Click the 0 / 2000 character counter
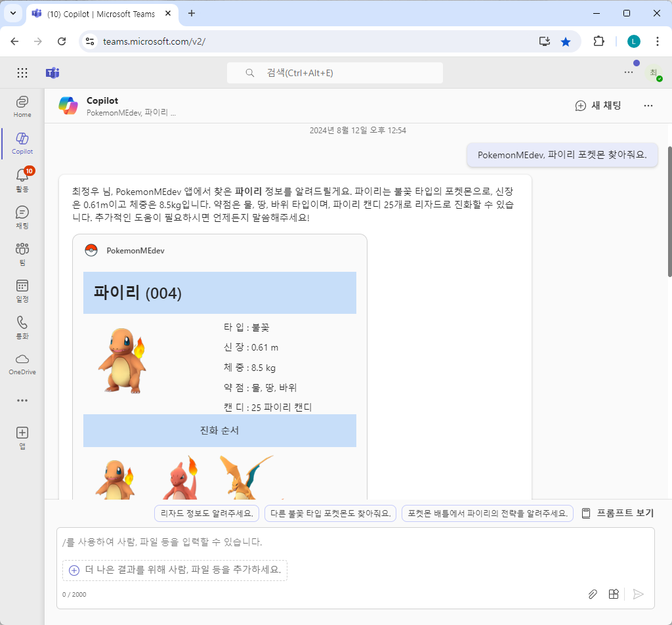 tap(74, 595)
